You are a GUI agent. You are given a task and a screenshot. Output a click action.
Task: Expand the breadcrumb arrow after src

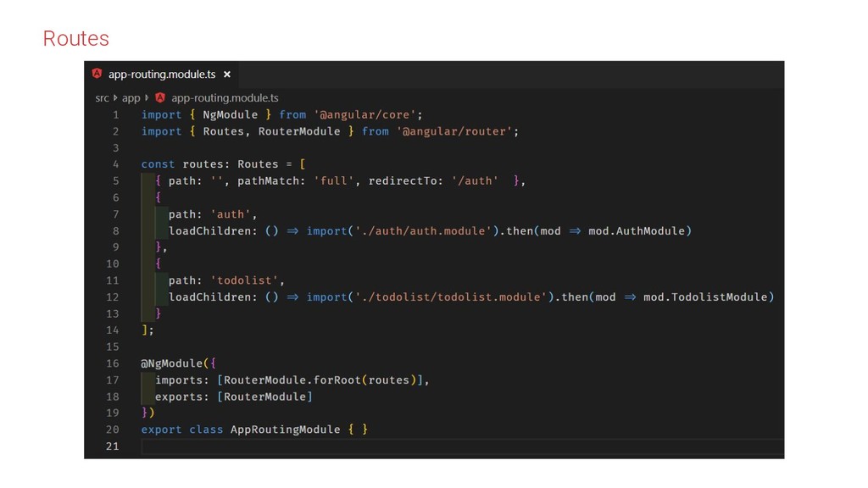(x=115, y=98)
